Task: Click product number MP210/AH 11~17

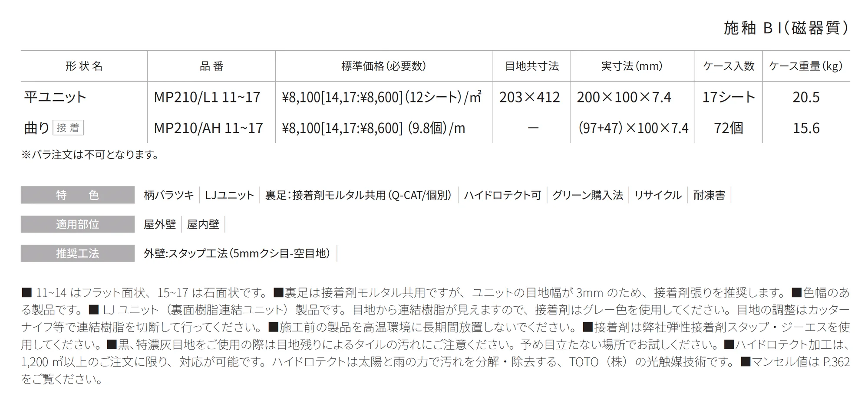Action: click(208, 128)
